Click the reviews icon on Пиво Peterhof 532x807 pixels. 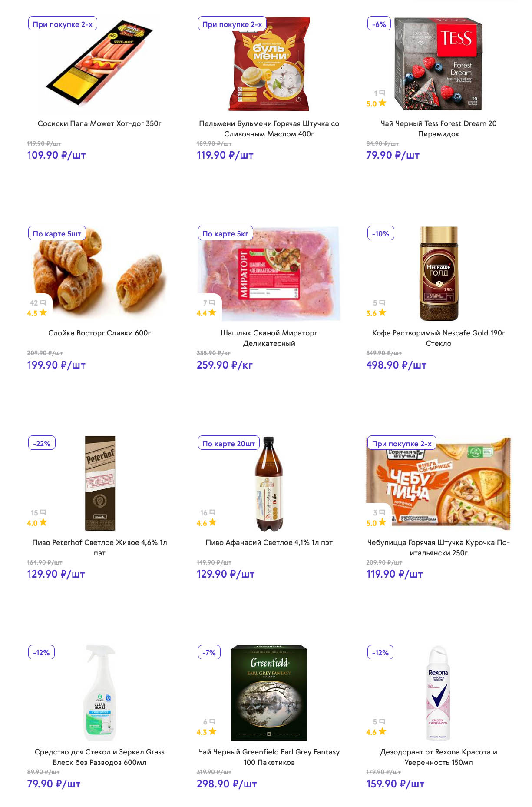tap(43, 512)
